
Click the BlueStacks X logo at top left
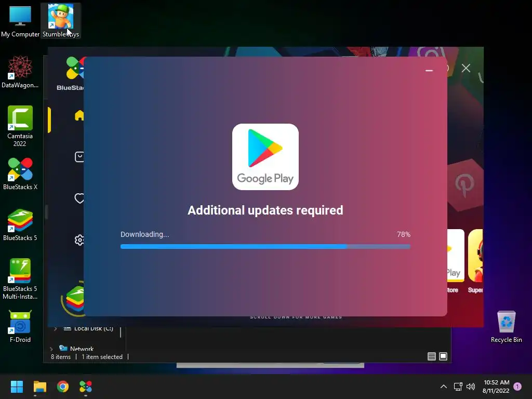point(75,68)
